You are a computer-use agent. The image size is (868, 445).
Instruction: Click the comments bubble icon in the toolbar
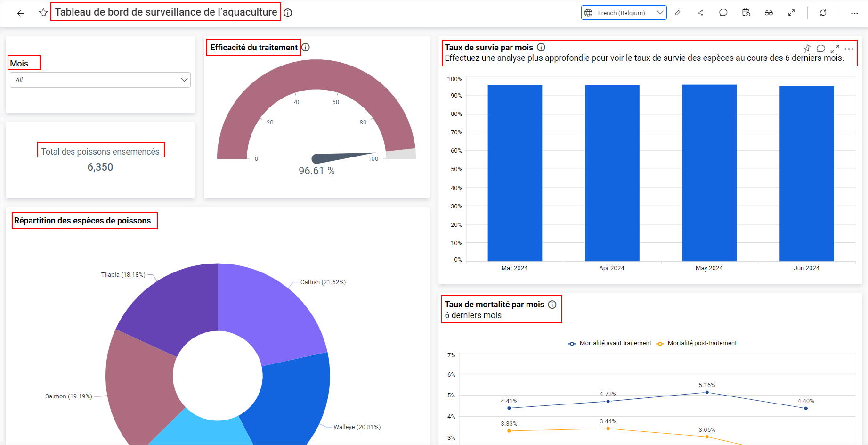point(723,13)
